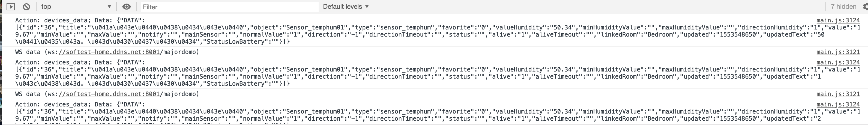Open the 'top' JavaScript context dropdown
The image size is (868, 125).
pos(76,7)
